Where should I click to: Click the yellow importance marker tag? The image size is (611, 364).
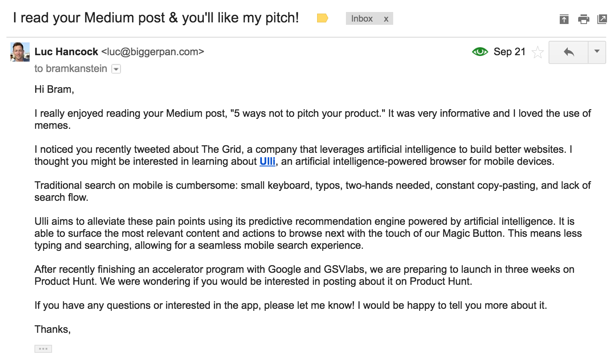[x=322, y=18]
